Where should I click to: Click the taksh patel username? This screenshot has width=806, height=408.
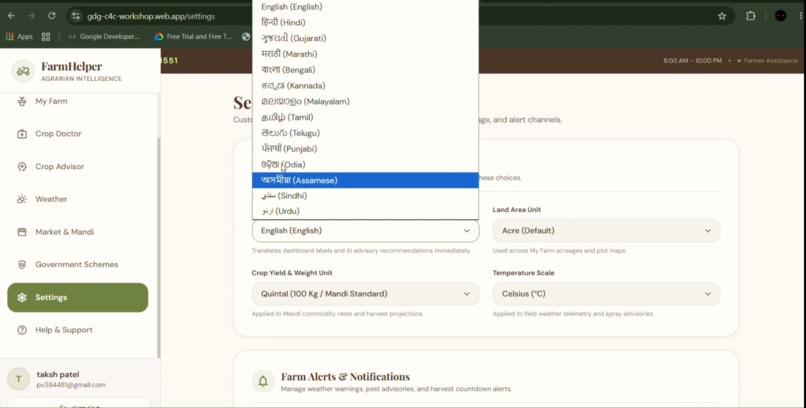pyautogui.click(x=58, y=375)
